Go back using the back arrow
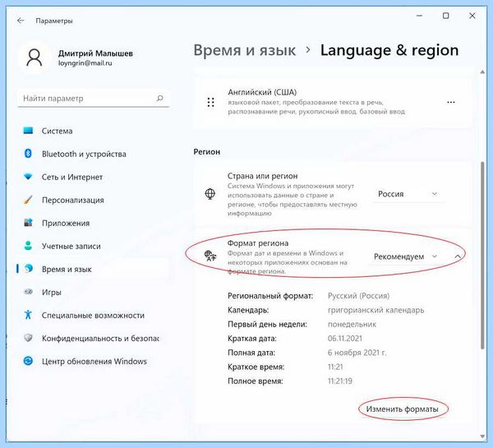The height and width of the screenshot is (448, 493). tap(21, 21)
